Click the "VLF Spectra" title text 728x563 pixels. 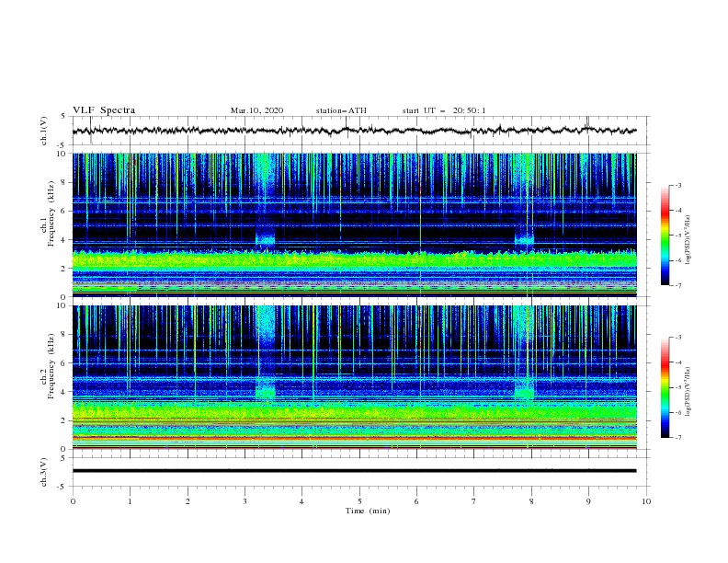(x=104, y=110)
